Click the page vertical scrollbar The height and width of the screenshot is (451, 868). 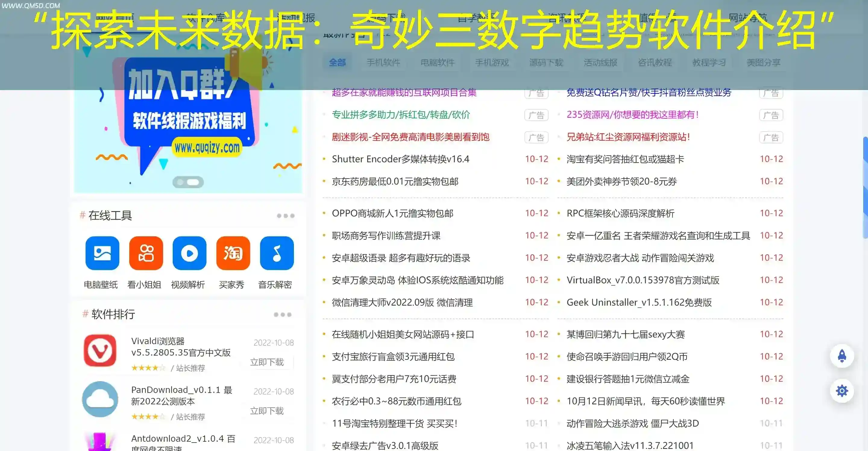(865, 187)
